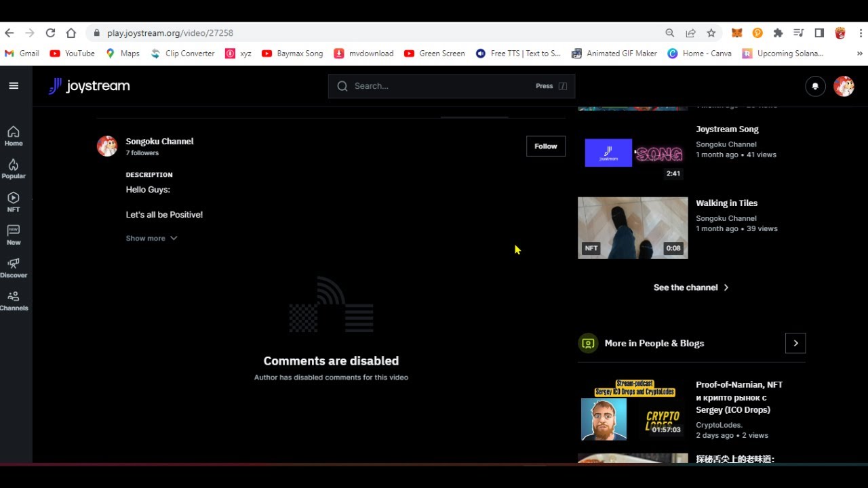Screen dimensions: 868x488
Task: Open YouTube bookmark
Action: 72,53
